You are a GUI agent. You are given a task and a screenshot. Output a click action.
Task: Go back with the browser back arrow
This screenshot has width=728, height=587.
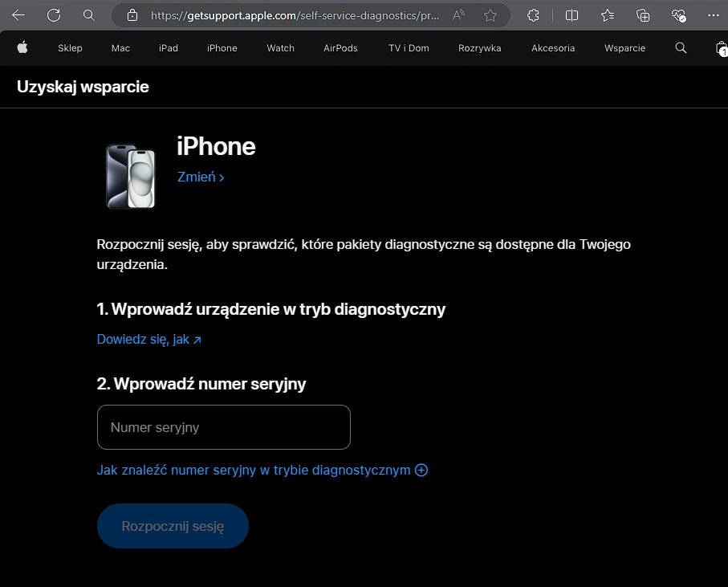pyautogui.click(x=18, y=15)
